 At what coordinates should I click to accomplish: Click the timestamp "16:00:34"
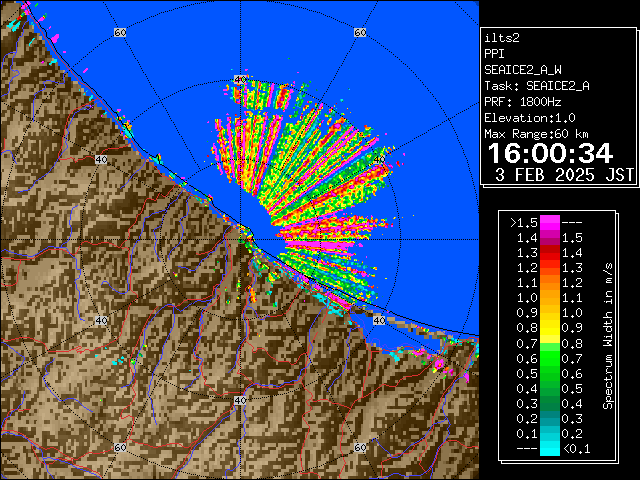(550, 153)
